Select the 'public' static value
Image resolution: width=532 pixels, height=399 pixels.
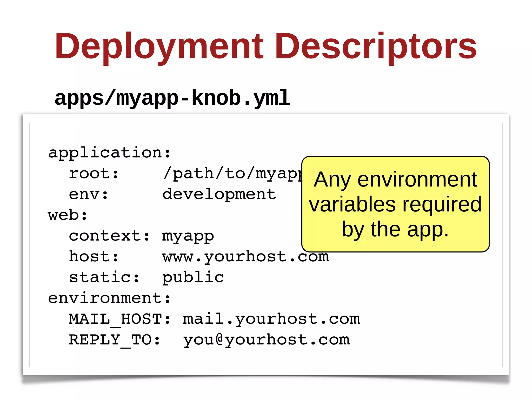[x=193, y=277]
